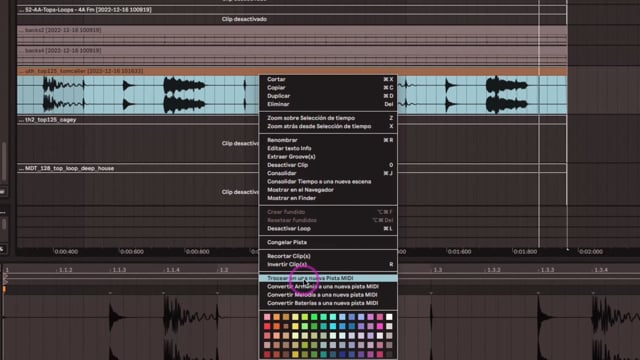The height and width of the screenshot is (360, 640).
Task: Select Mostrar en Finder
Action: point(328,198)
